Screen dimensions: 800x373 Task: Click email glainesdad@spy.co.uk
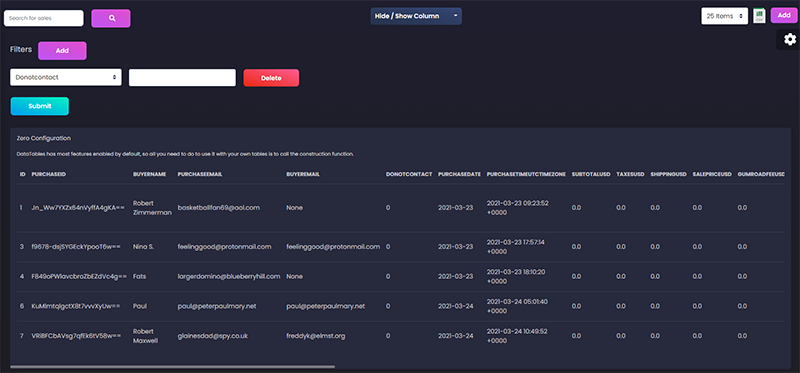(x=212, y=336)
